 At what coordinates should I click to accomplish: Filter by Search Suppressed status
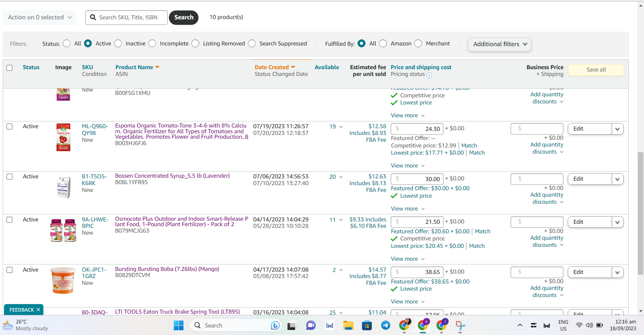252,43
